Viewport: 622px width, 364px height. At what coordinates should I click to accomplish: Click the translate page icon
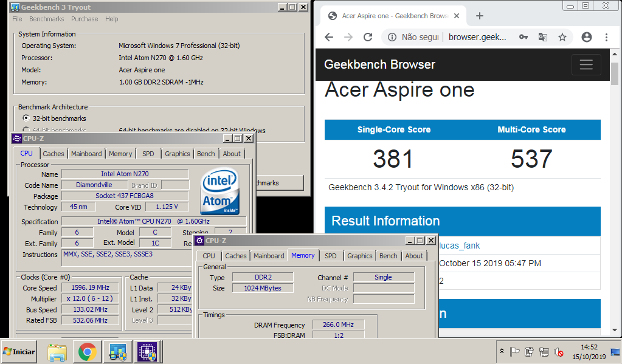543,37
